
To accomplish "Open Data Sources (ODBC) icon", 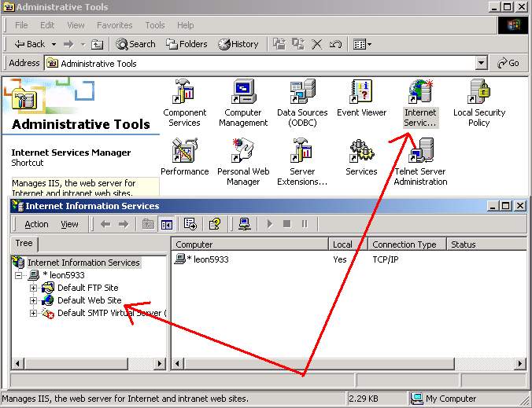I will pyautogui.click(x=302, y=94).
